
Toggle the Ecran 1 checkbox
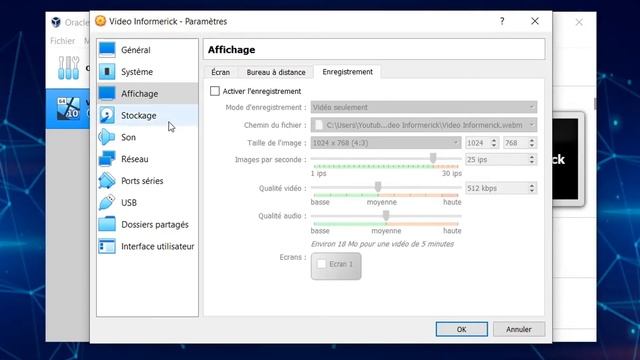322,264
